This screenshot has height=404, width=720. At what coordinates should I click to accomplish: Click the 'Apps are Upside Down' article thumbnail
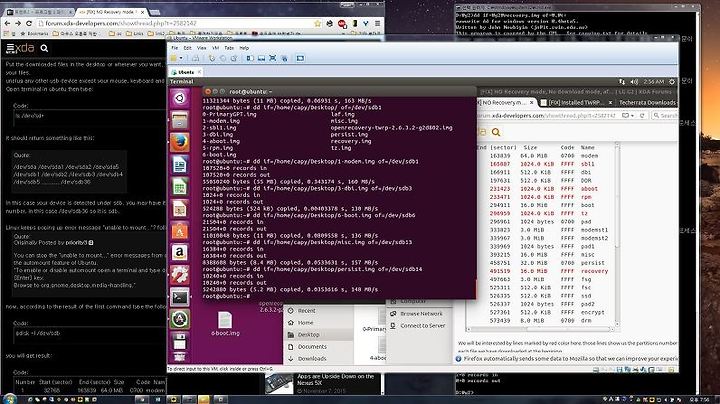(279, 384)
